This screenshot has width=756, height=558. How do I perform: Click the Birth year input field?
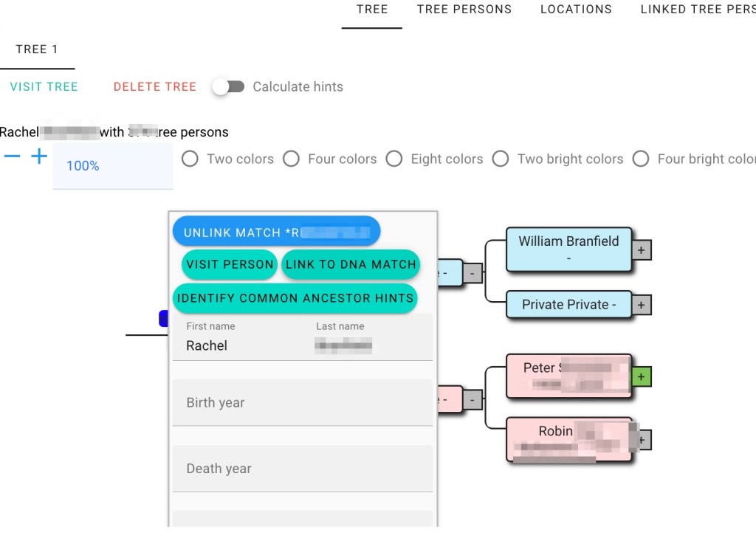pyautogui.click(x=302, y=403)
